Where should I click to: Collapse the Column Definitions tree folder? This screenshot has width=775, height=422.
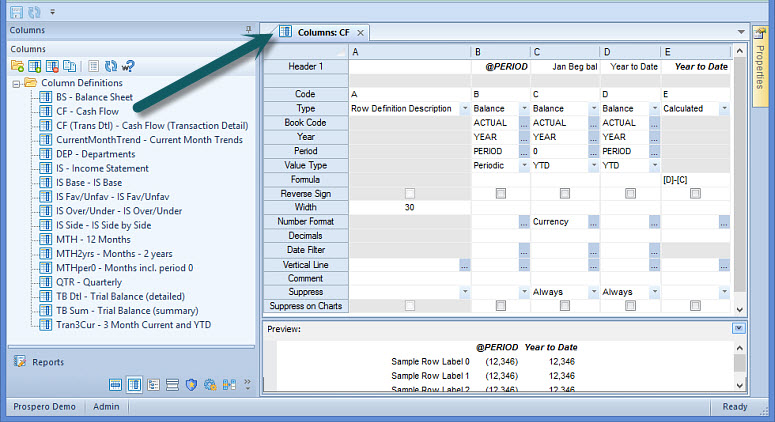[17, 83]
